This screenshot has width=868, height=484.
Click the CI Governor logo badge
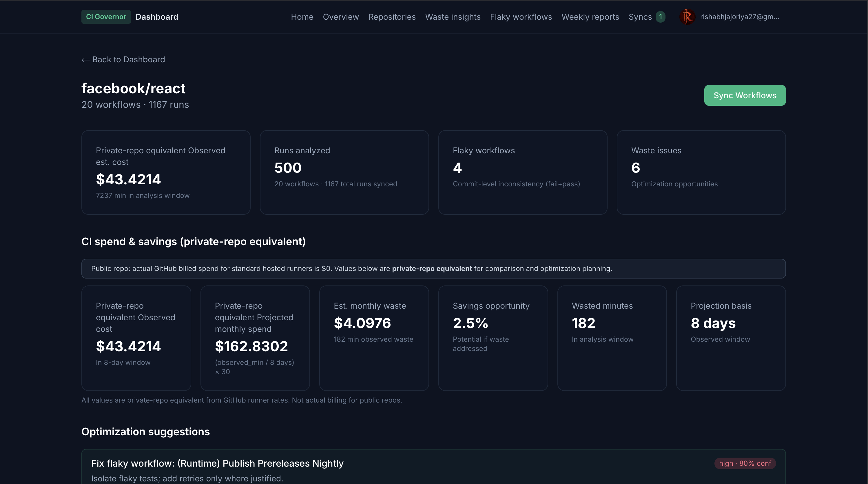[x=106, y=17]
